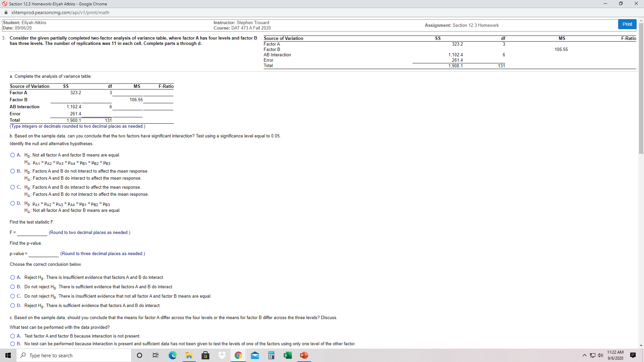Screen dimensions: 644x362
Task: Open Microsoft Store taskbar icon
Action: click(205, 355)
